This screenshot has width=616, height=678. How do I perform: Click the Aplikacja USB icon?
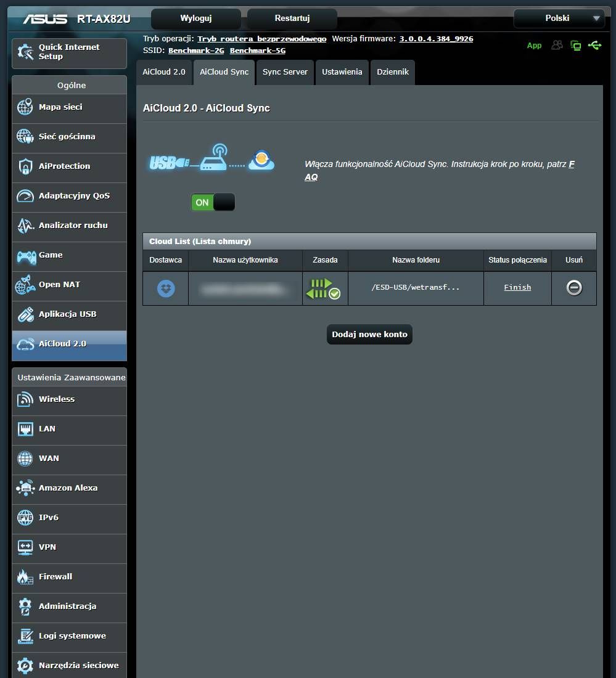[25, 314]
